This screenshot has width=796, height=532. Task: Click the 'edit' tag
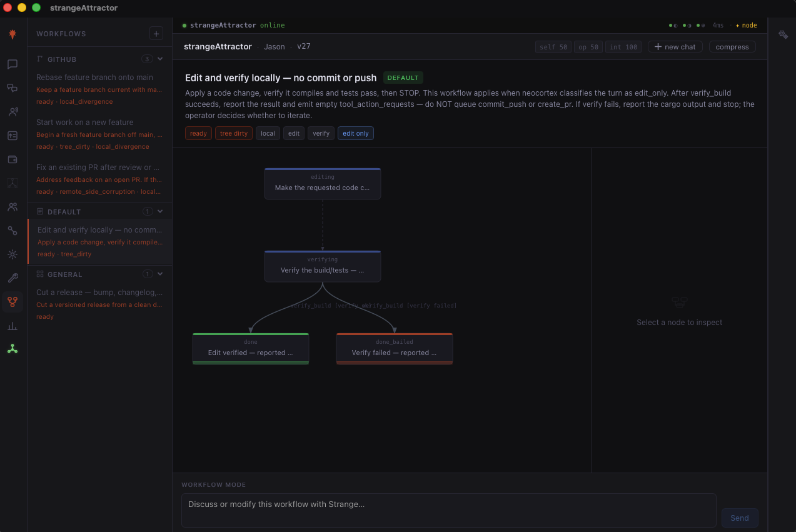coord(294,133)
